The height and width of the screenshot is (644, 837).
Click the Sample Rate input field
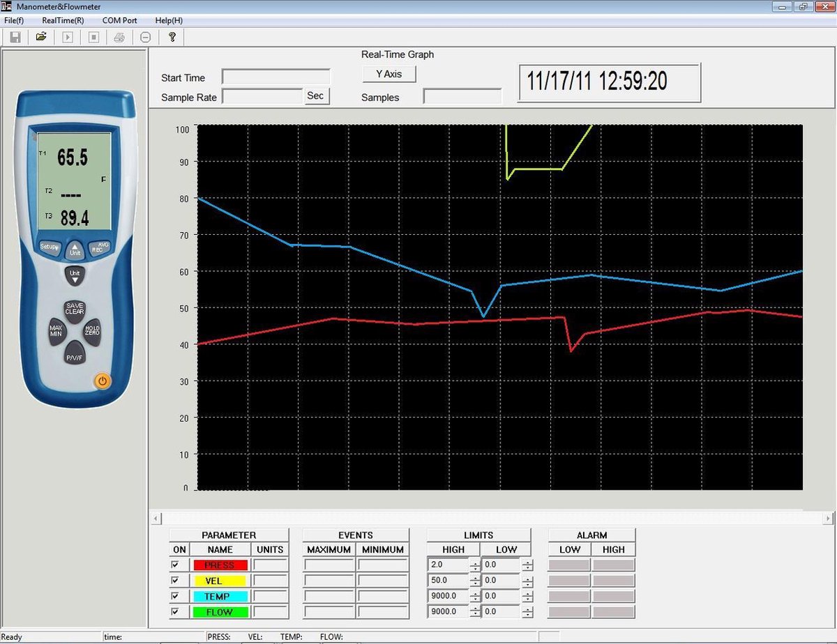[x=262, y=97]
